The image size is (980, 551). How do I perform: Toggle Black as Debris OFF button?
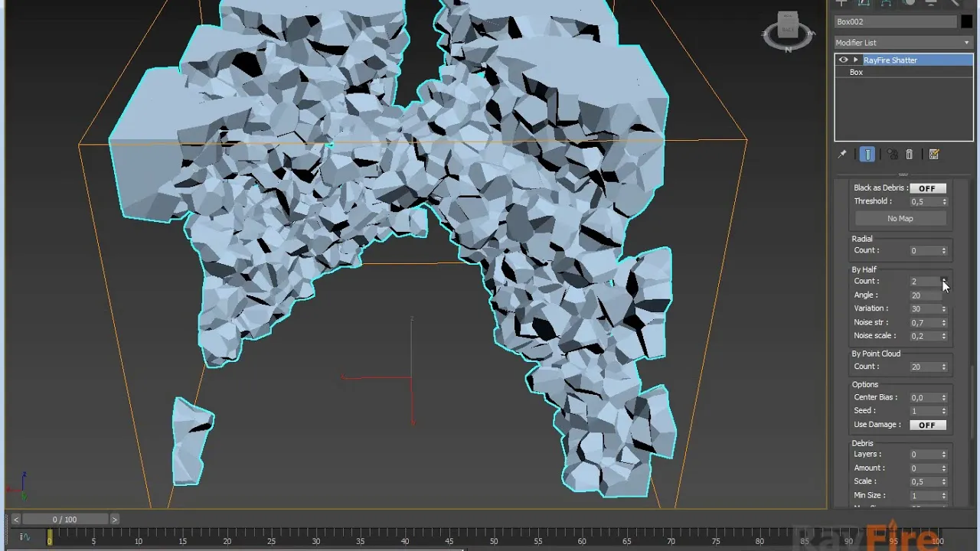click(x=927, y=188)
